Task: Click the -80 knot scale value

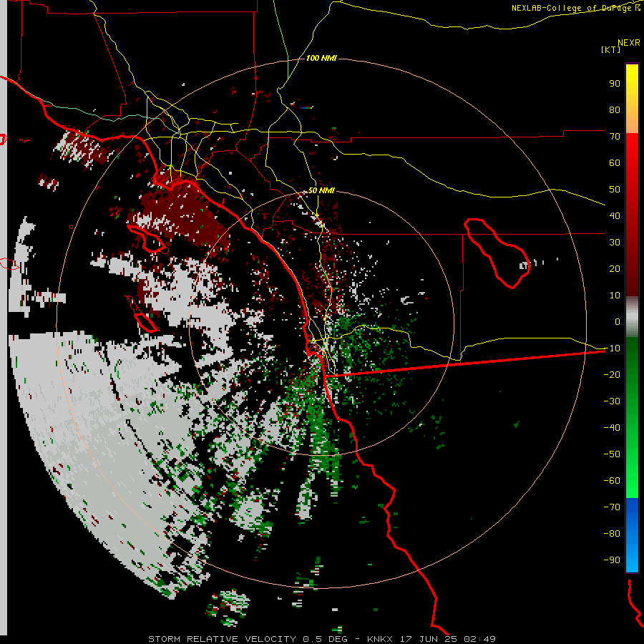Action: (x=612, y=534)
